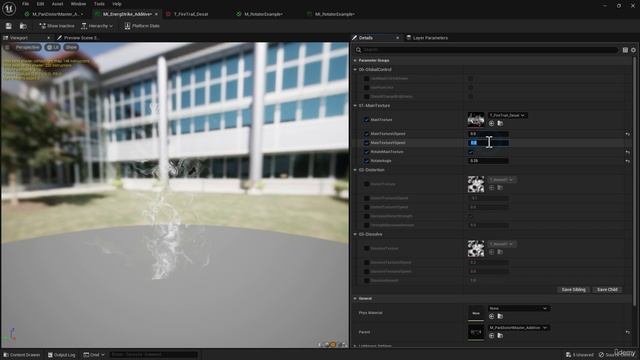
Task: Uncheck the RotateMainTexture value checkbox
Action: click(471, 152)
